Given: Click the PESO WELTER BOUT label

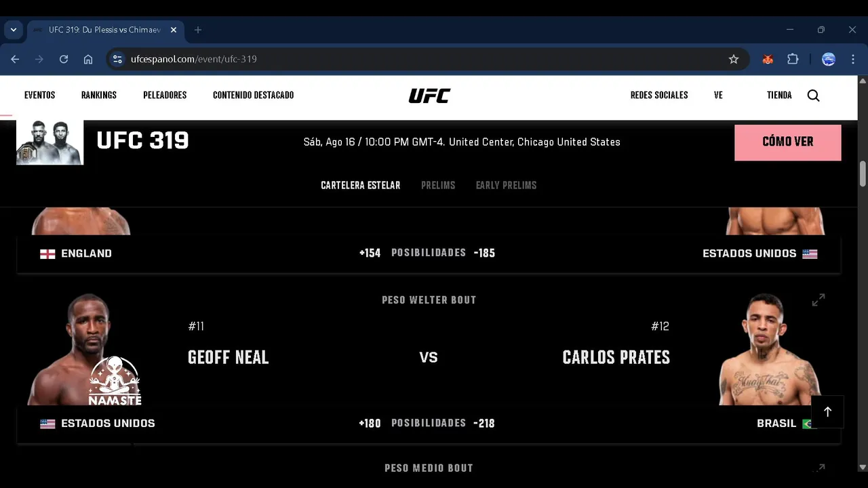Looking at the screenshot, I should [x=429, y=300].
